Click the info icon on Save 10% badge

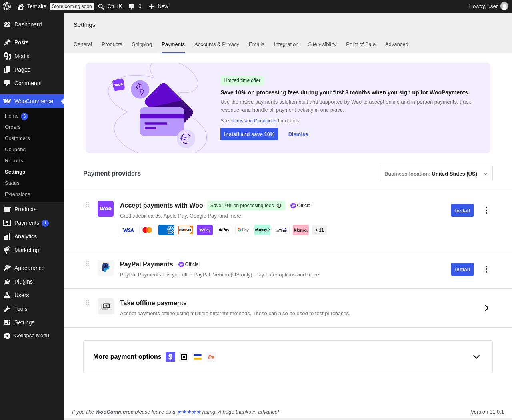coord(279,206)
